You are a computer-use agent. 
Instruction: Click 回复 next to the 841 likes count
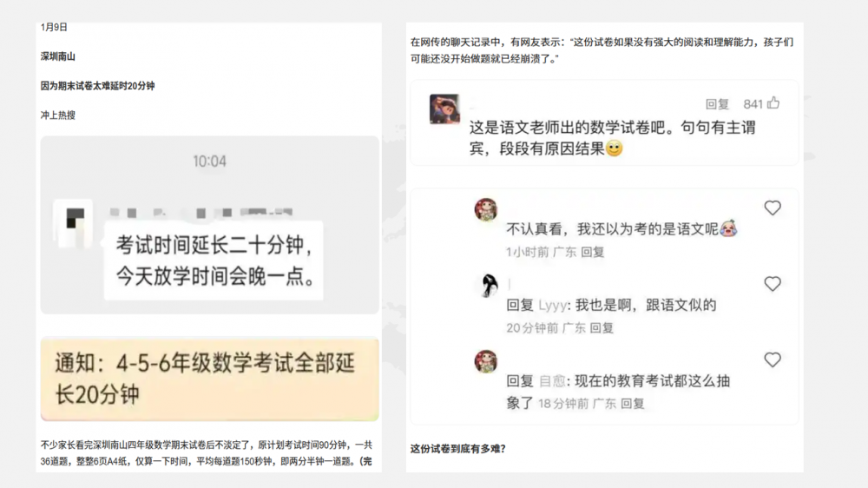(717, 104)
